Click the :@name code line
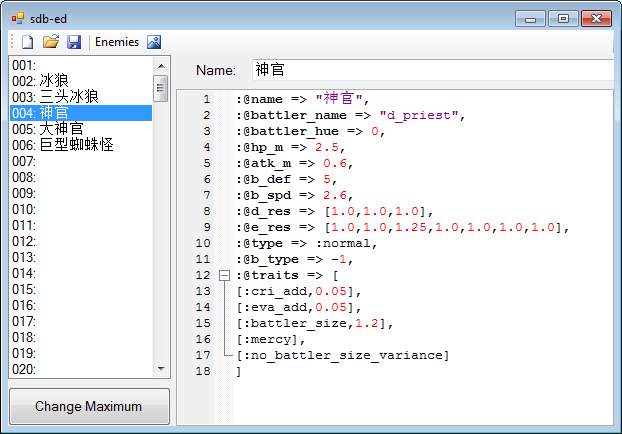Screen dimensions: 622x434 click(x=303, y=99)
